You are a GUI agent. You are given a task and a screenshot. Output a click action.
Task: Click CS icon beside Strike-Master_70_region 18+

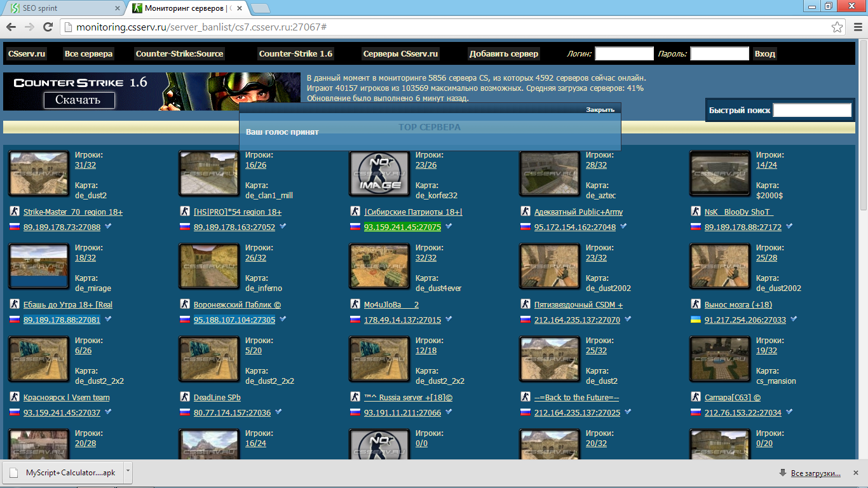click(15, 212)
